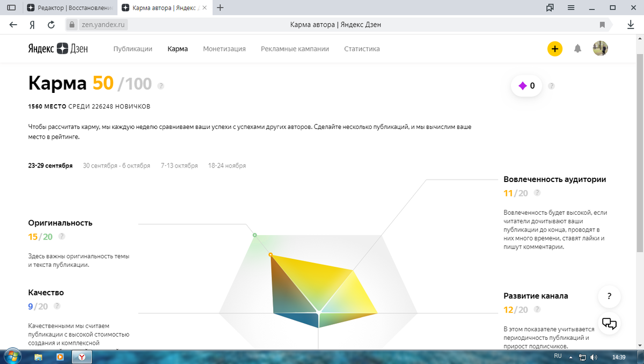The width and height of the screenshot is (644, 364).
Task: Open a new browser tab
Action: (x=220, y=8)
